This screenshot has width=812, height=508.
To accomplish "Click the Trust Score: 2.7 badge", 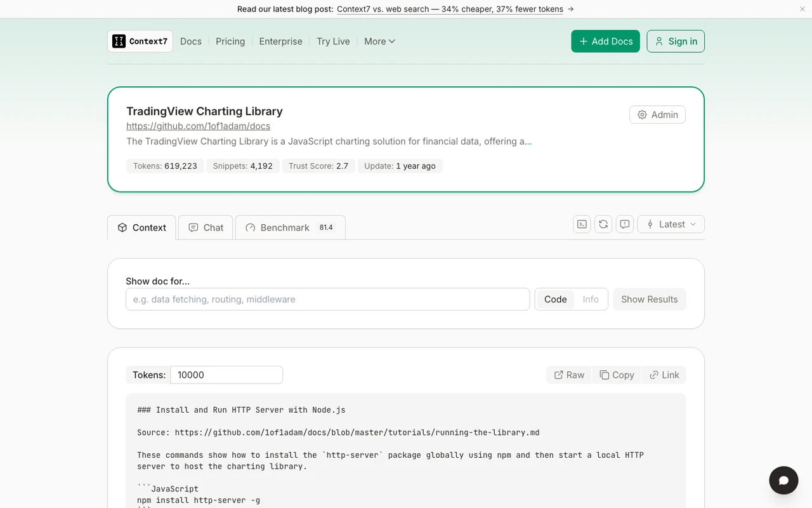I will (x=318, y=166).
